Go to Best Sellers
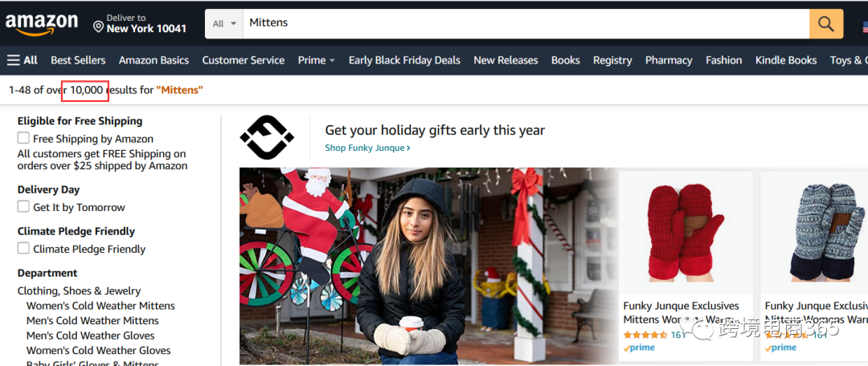 coord(78,60)
